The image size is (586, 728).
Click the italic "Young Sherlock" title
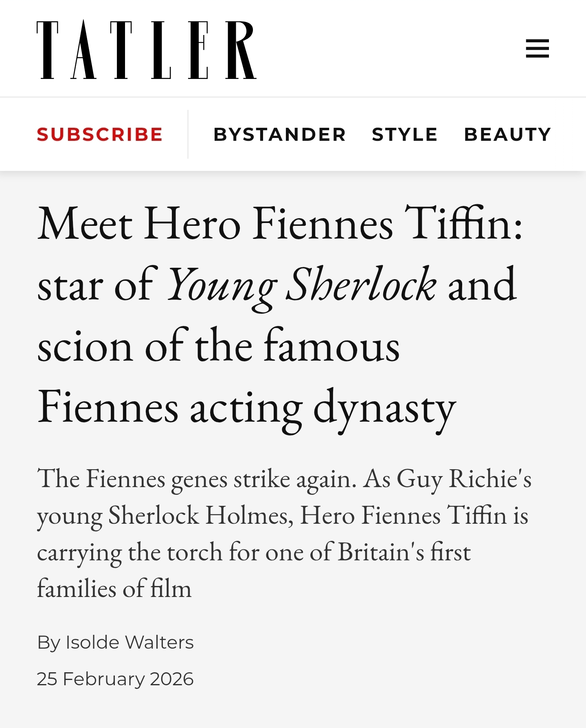(x=301, y=285)
